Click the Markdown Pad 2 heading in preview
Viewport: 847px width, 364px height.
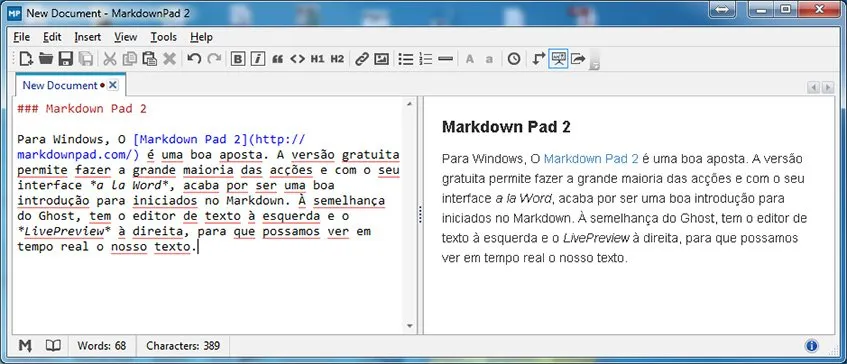pos(506,127)
